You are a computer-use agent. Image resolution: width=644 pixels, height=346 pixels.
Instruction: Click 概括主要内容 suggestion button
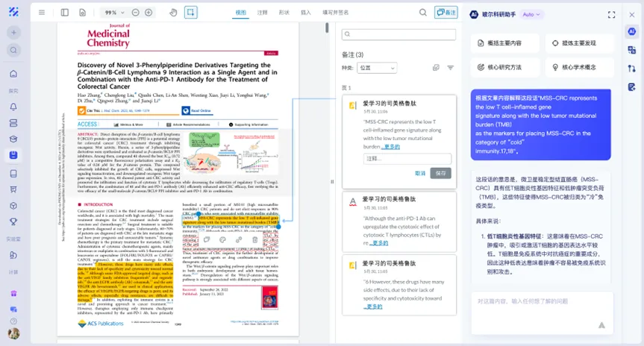click(504, 43)
